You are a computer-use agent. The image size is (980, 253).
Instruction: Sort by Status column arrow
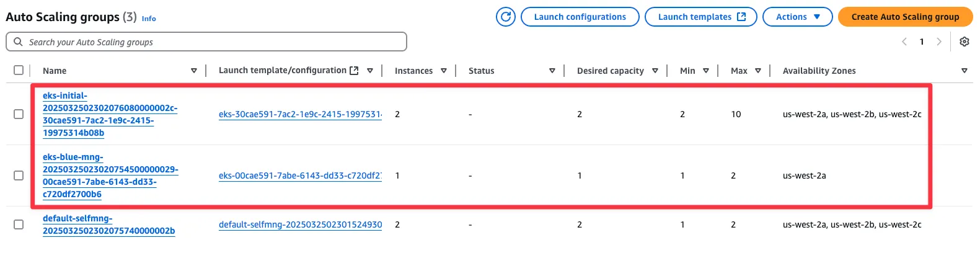point(552,71)
